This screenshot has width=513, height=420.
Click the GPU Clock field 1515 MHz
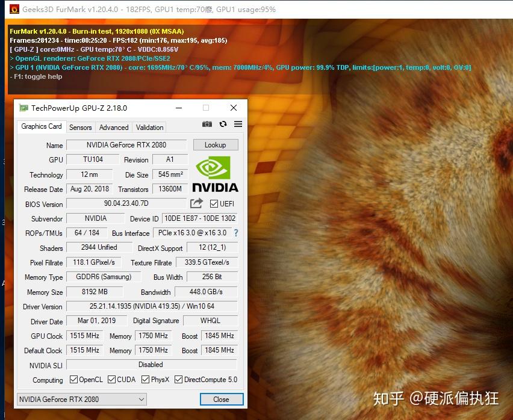85,336
